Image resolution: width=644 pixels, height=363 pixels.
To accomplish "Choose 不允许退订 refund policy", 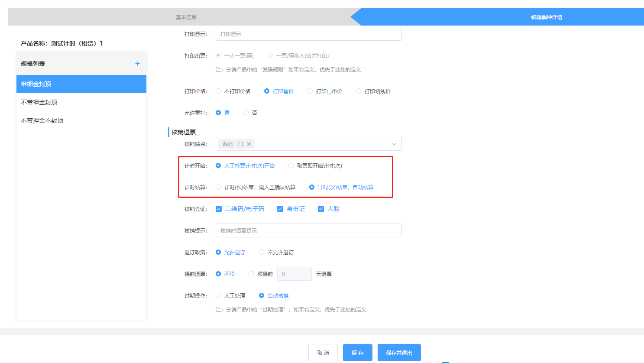I will coord(262,252).
